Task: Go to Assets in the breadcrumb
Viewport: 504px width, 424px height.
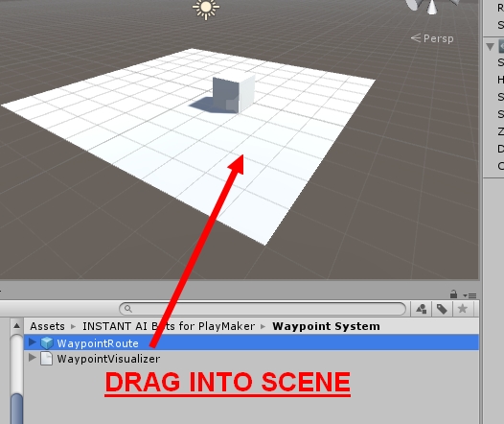Action: pyautogui.click(x=48, y=326)
